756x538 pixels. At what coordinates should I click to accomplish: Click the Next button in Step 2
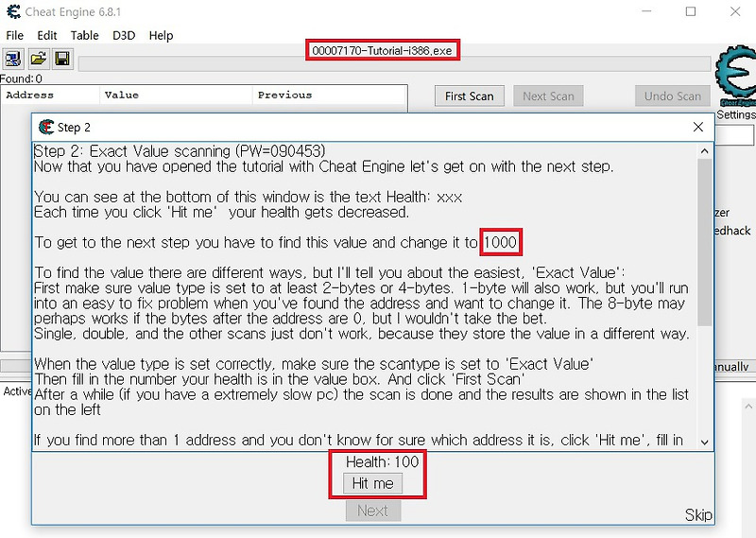coord(372,511)
